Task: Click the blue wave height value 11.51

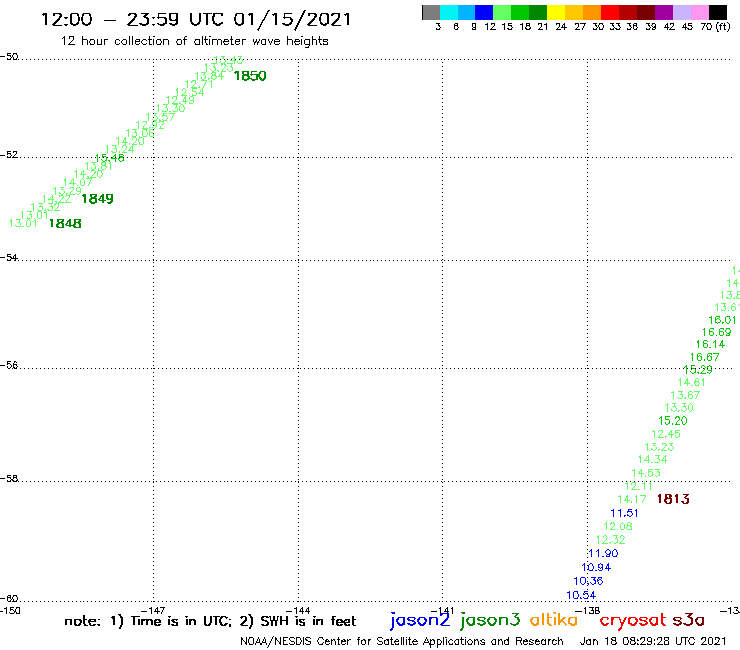Action: click(x=624, y=513)
